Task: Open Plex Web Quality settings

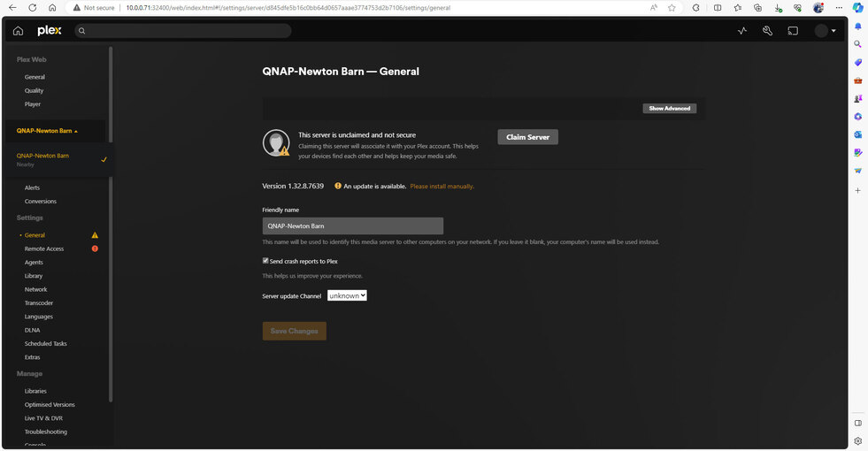Action: (x=34, y=91)
